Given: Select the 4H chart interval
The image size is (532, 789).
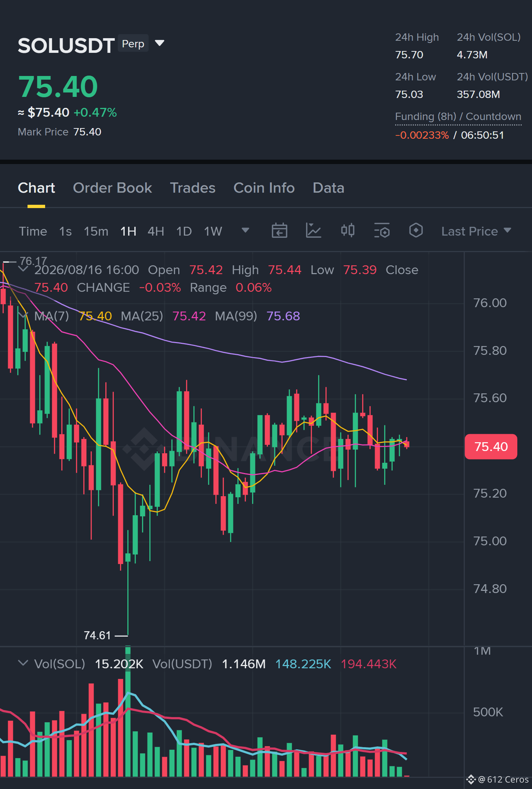Looking at the screenshot, I should (x=156, y=231).
